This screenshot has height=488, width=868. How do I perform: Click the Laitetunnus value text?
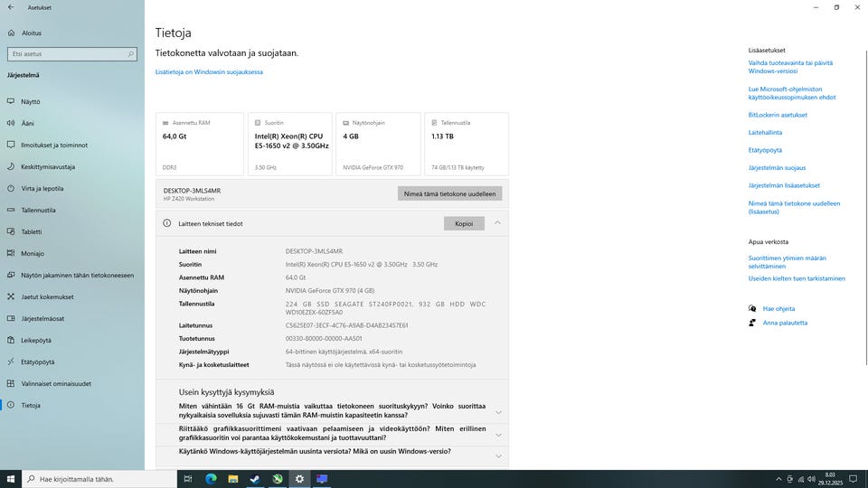346,325
